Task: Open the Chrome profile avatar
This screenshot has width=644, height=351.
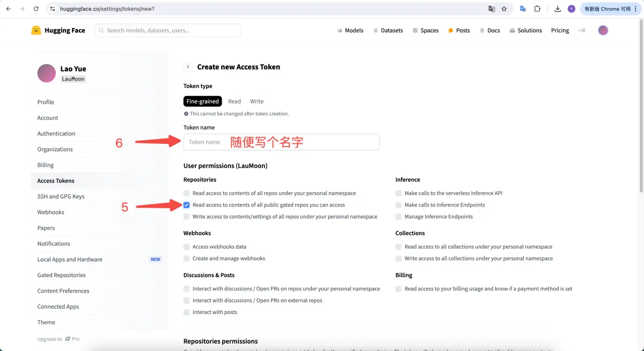Action: [x=571, y=9]
